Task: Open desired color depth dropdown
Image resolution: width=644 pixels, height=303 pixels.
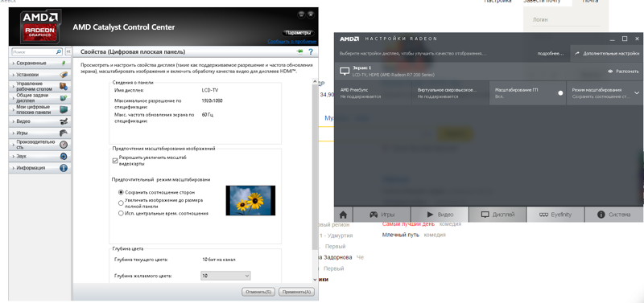Action: (225, 276)
